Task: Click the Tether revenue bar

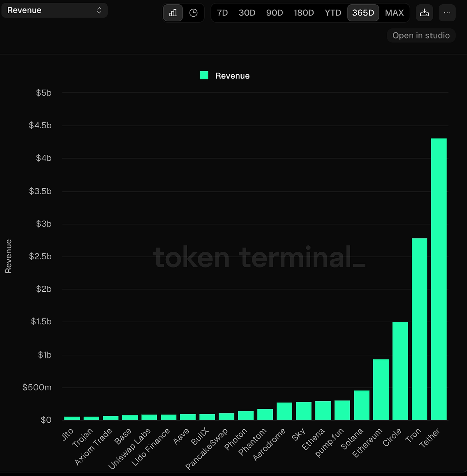Action: coord(439,279)
